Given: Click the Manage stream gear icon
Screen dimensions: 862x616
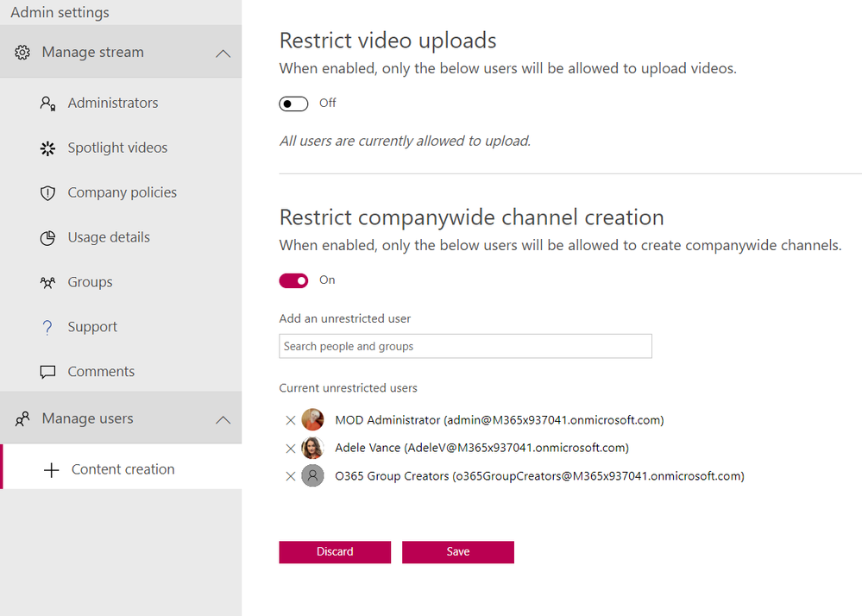Looking at the screenshot, I should pyautogui.click(x=23, y=52).
